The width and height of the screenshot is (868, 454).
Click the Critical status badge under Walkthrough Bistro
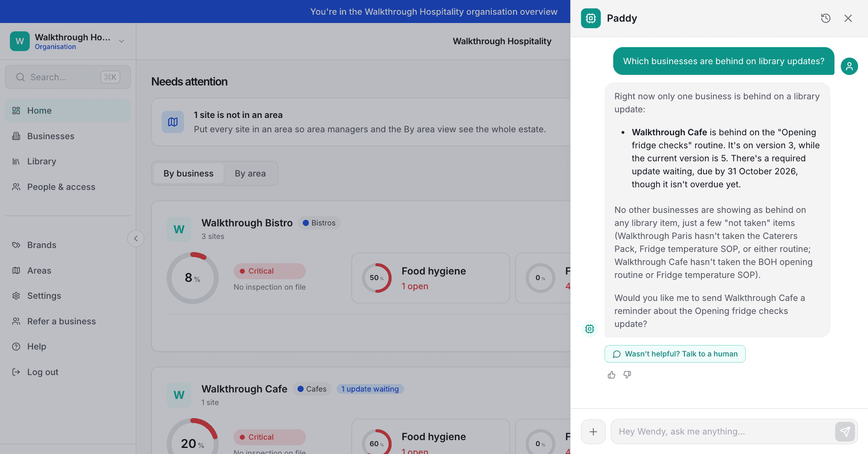[270, 271]
